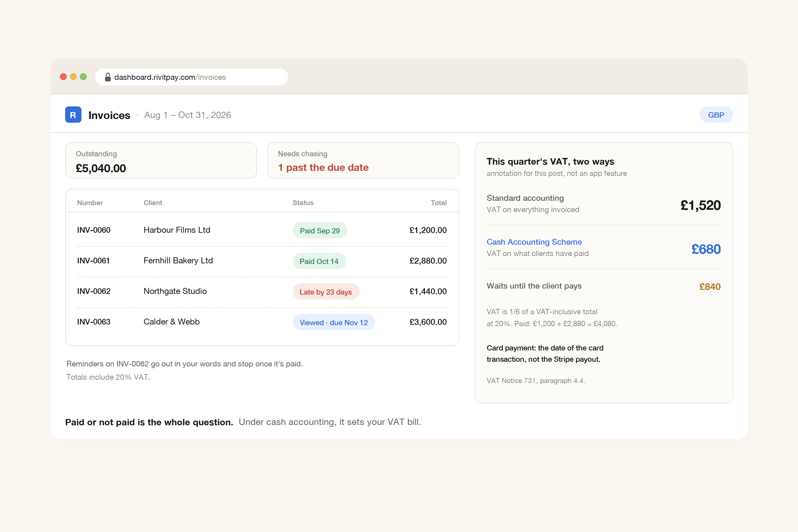The image size is (798, 532).
Task: Select the Aug 1 – Oct 31, 2026 date range
Action: coord(187,115)
